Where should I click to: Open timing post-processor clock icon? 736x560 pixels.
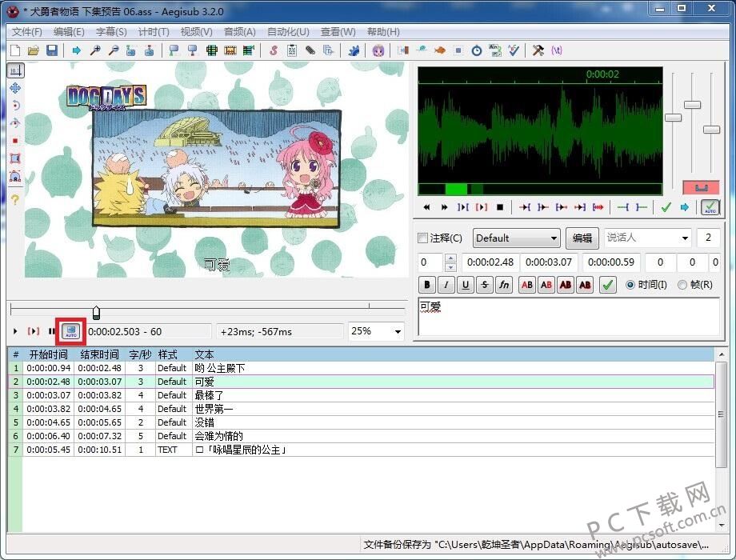(x=477, y=50)
